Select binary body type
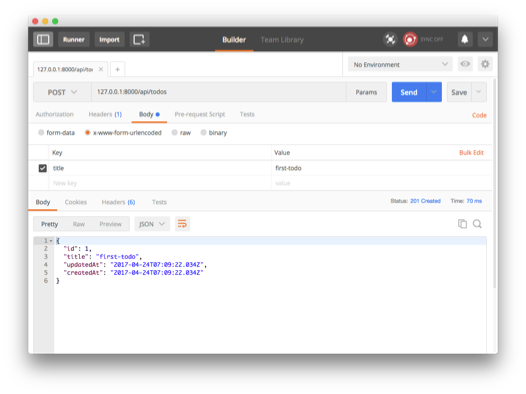Viewport: 526px width, 394px height. point(203,132)
